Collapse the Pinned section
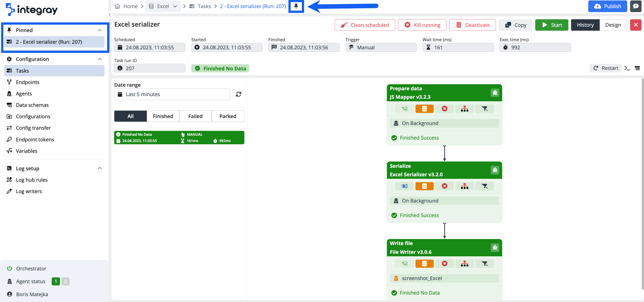644x302 pixels. [x=100, y=30]
